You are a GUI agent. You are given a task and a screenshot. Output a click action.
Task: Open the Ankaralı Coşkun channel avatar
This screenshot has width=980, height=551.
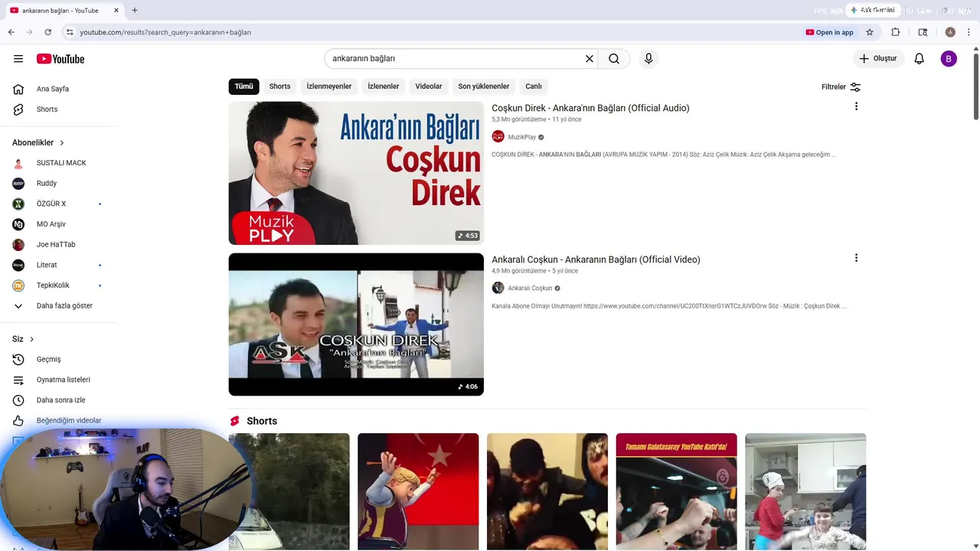coord(498,289)
